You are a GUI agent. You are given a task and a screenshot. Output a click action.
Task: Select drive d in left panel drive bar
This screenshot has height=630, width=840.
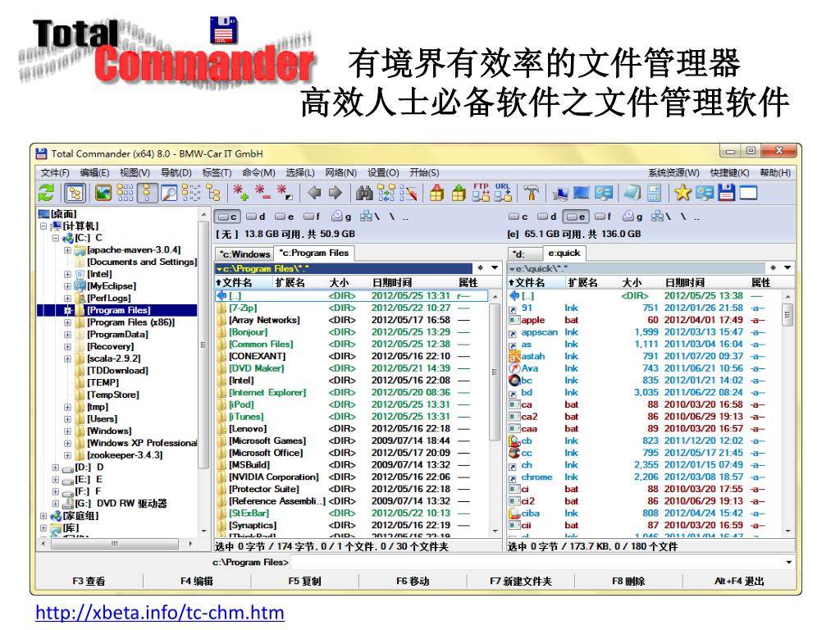(256, 217)
